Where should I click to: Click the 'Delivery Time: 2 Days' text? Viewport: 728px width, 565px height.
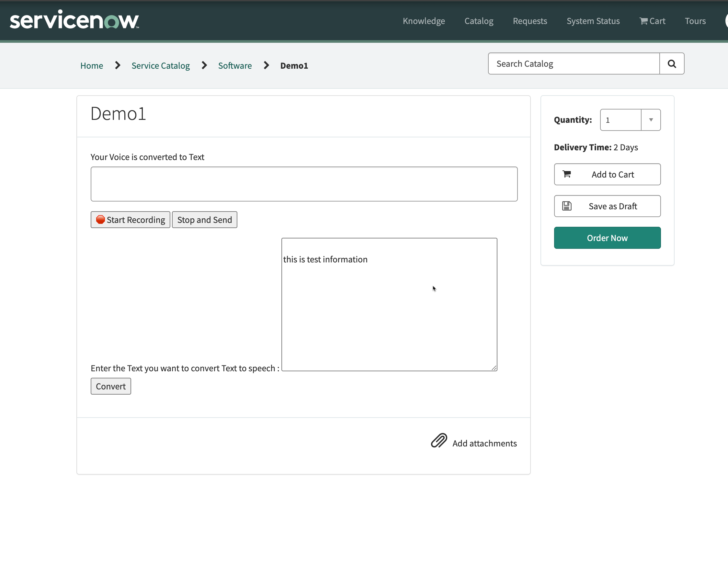596,147
